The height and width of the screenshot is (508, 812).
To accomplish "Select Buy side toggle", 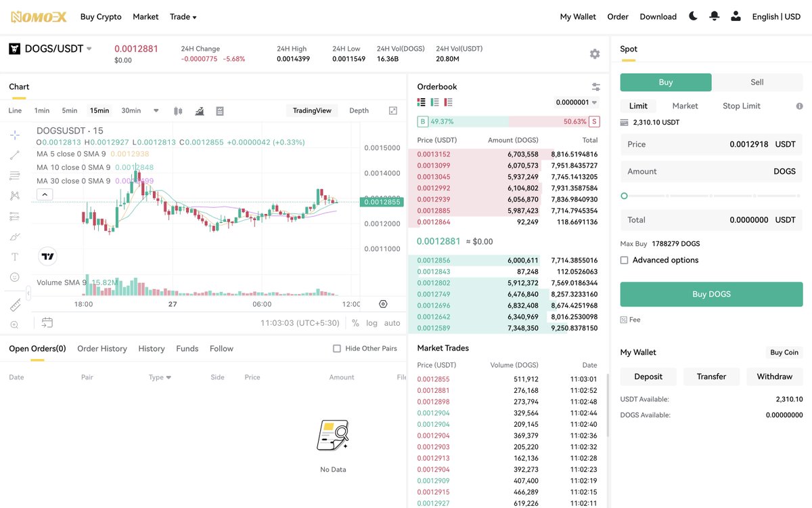I will 666,82.
